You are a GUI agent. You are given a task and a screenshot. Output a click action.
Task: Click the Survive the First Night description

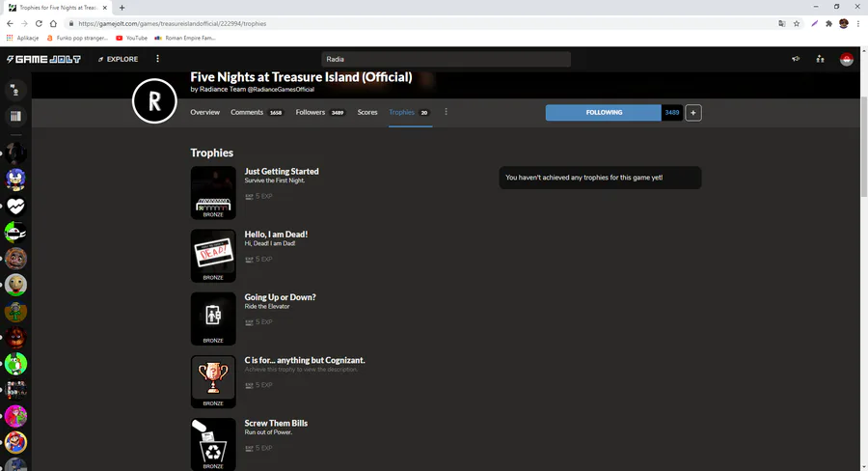click(275, 180)
